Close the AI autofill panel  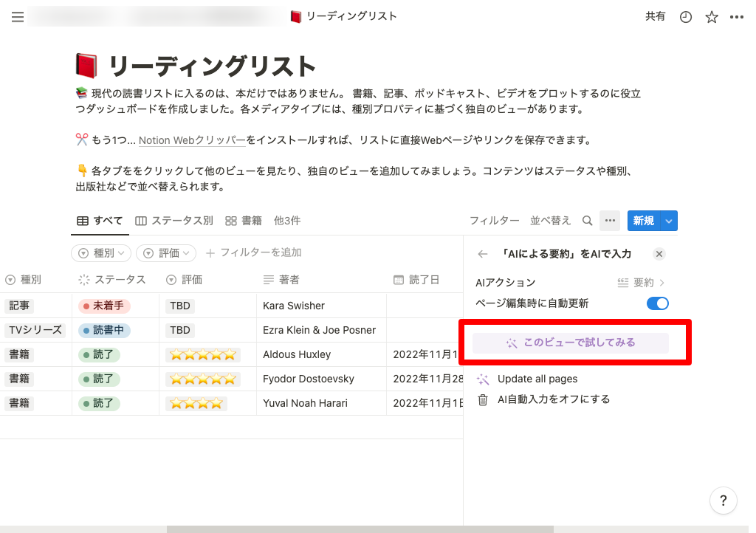point(659,254)
